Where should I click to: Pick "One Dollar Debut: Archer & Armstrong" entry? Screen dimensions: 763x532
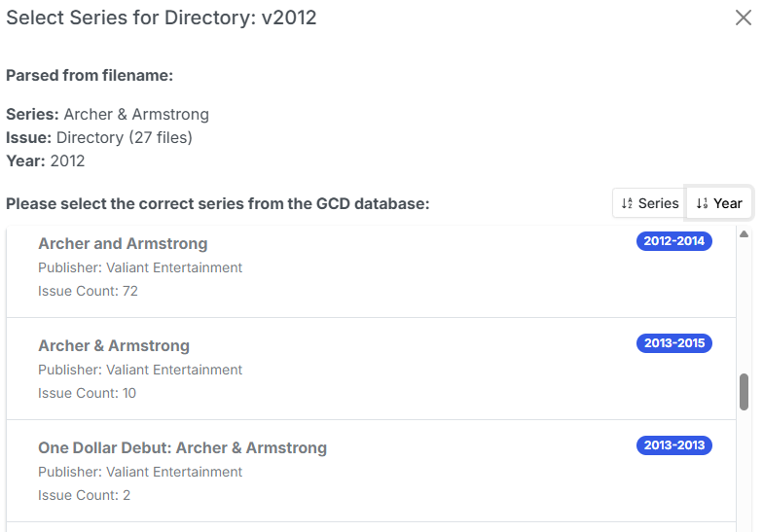(182, 447)
